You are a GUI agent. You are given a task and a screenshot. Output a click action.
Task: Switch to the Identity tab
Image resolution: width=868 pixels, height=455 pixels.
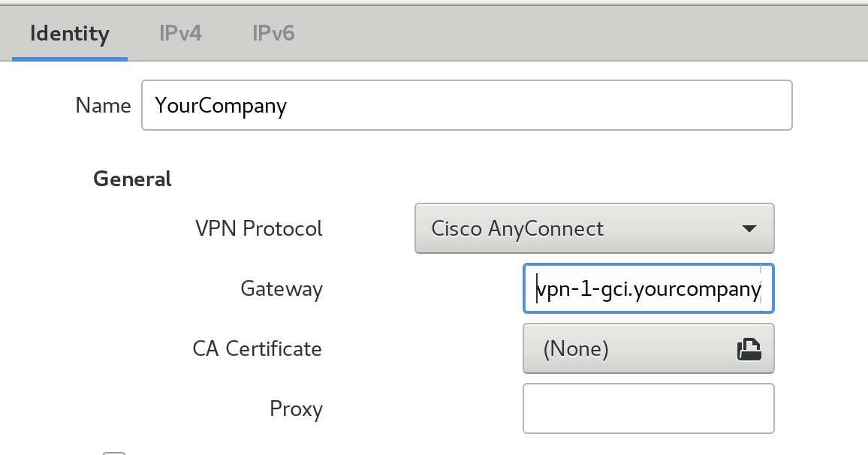[x=70, y=33]
